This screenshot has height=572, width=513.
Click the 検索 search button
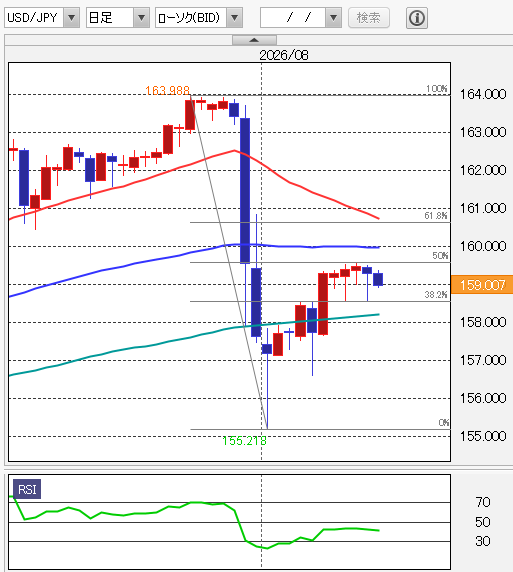pyautogui.click(x=369, y=18)
